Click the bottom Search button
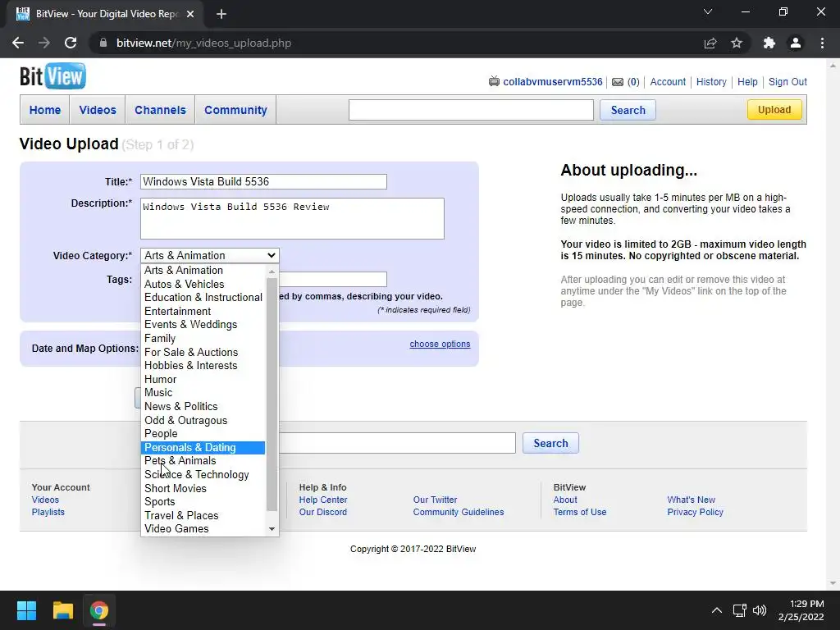Screen dimensions: 840x630 click(x=550, y=443)
